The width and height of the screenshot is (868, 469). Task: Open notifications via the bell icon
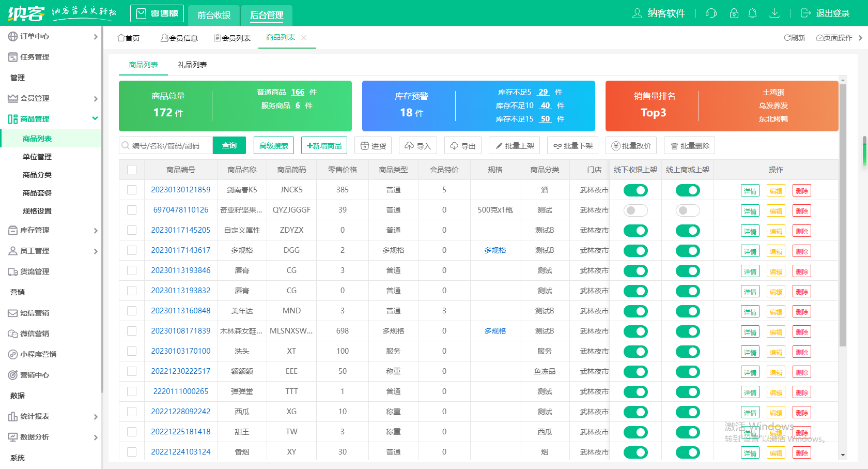(753, 13)
